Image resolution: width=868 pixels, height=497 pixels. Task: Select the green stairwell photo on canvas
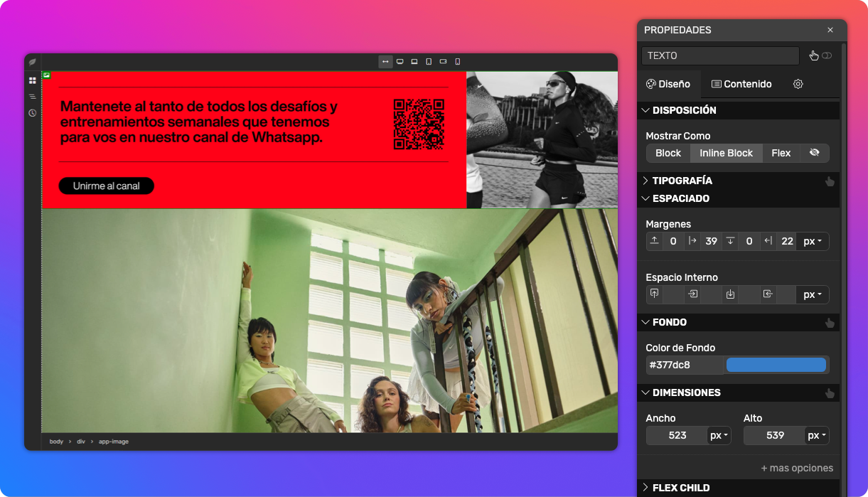[330, 321]
